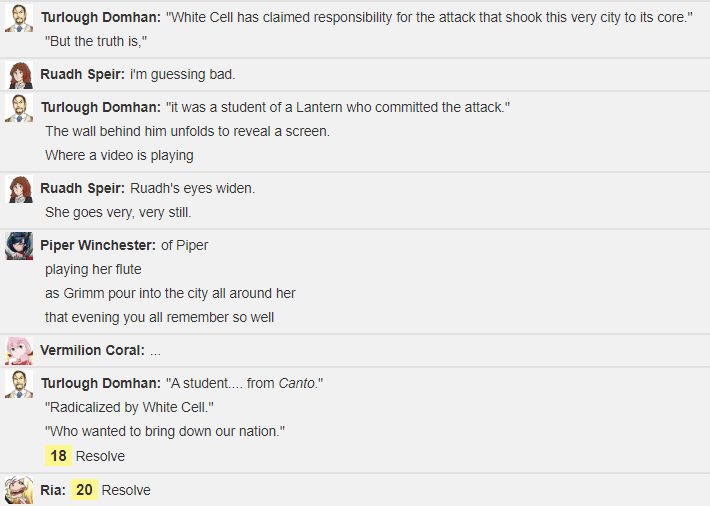Click Turlough Domhan's avatar beside the White Cell message

[19, 18]
